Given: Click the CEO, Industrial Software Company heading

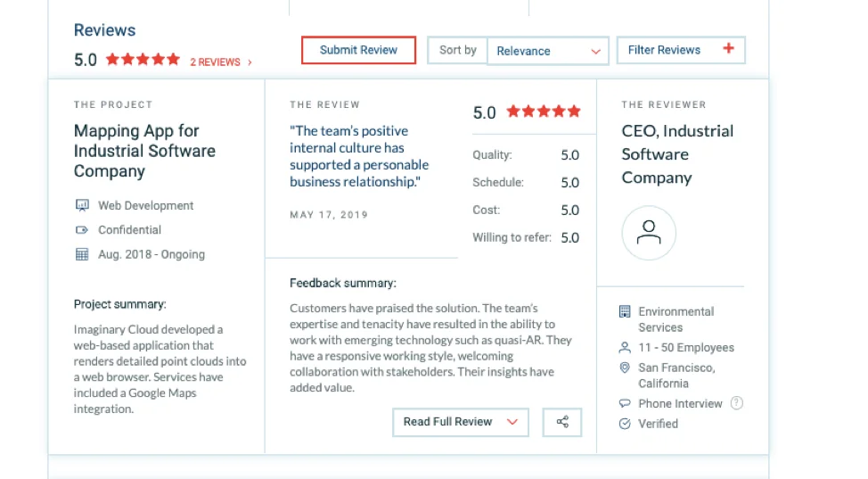Looking at the screenshot, I should coord(677,154).
